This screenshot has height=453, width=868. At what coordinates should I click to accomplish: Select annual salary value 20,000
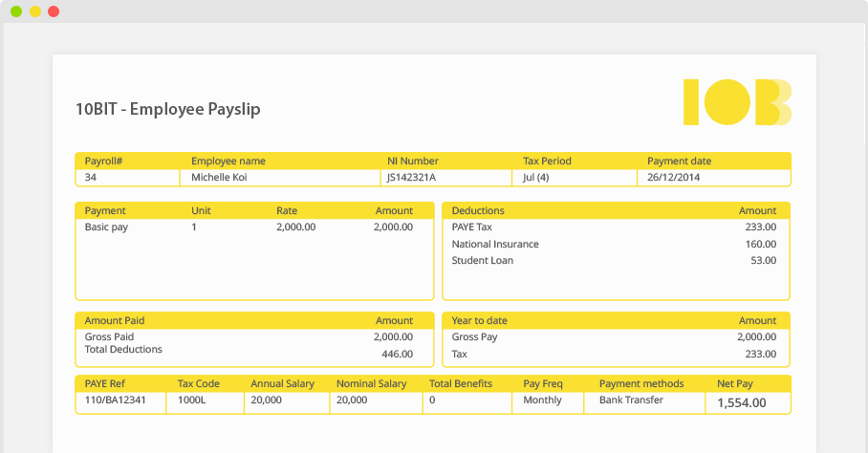coord(266,399)
